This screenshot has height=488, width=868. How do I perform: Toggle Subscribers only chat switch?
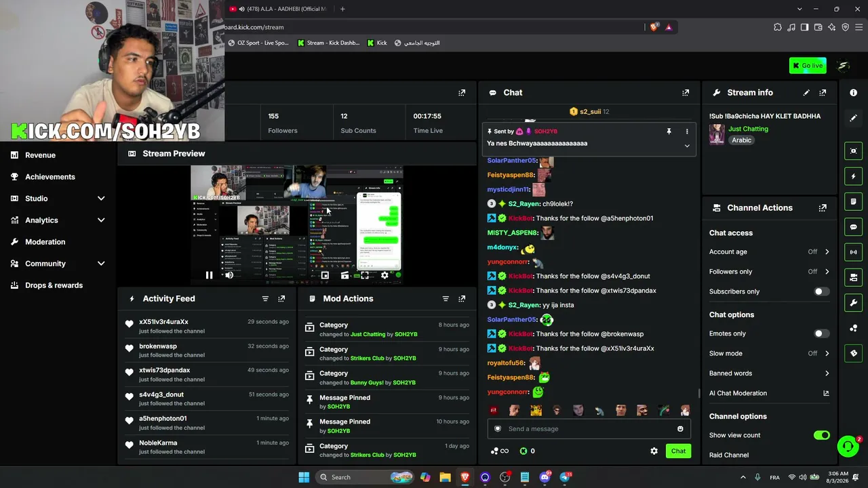click(x=821, y=291)
